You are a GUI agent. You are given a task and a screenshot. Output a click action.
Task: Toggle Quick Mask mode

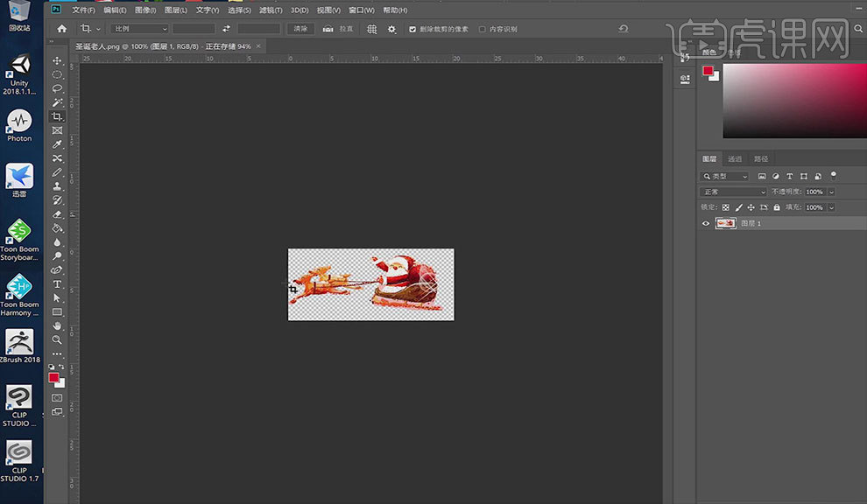(57, 397)
